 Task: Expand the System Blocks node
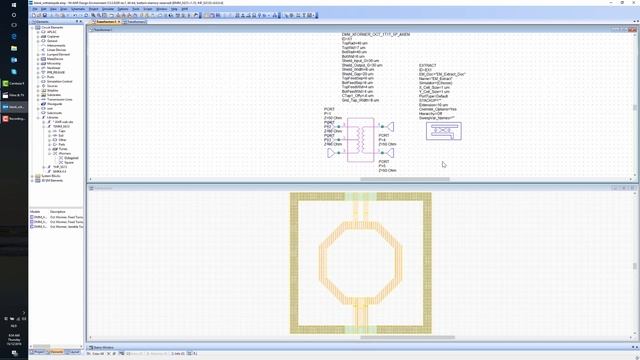32,176
